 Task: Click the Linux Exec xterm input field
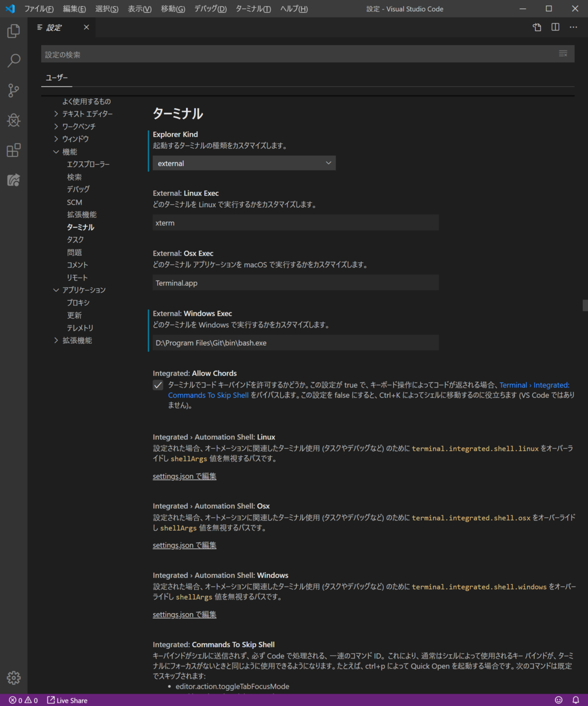[295, 223]
